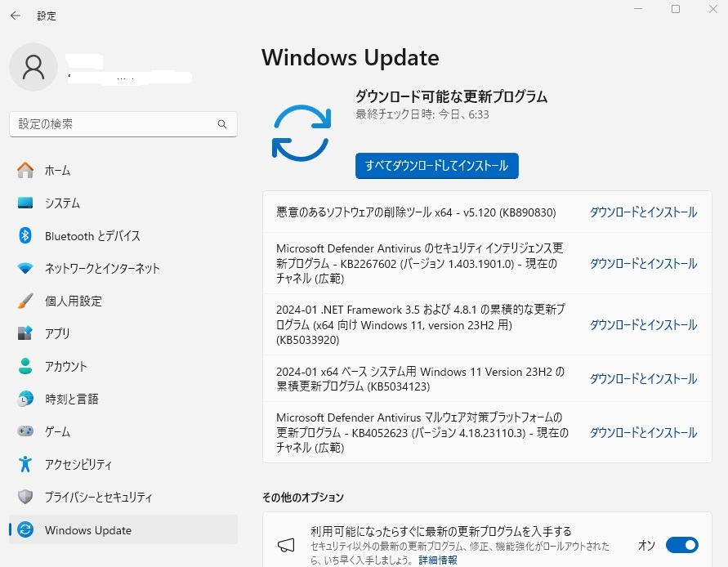This screenshot has width=728, height=567.
Task: Click the 最終チェック日時 status text
Action: tap(422, 114)
